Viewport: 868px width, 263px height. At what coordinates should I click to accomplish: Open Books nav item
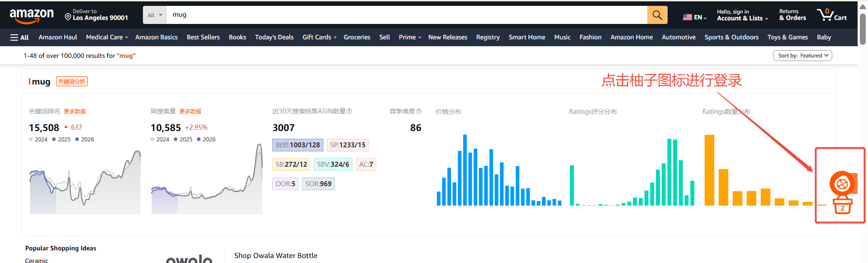237,37
